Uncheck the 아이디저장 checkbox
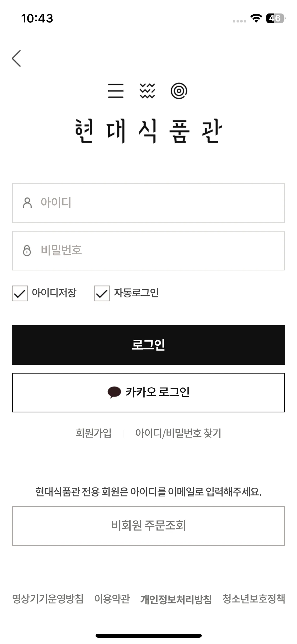This screenshot has height=644, width=297. coord(20,293)
